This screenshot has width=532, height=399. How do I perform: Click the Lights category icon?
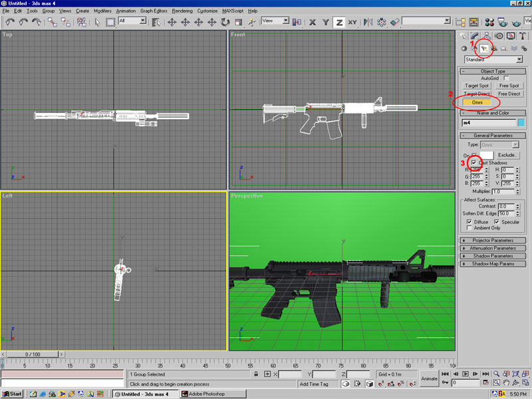pyautogui.click(x=484, y=48)
